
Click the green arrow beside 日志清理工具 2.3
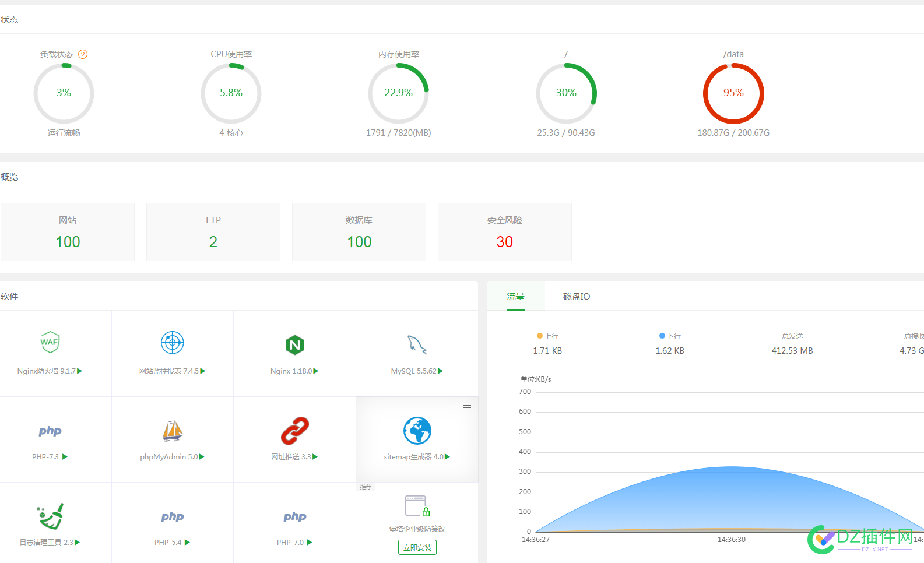77,543
